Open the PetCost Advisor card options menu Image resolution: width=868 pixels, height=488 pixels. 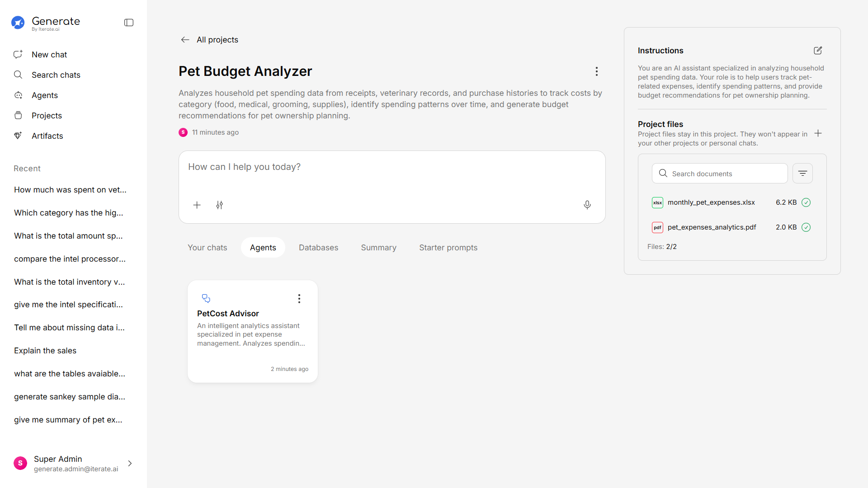point(299,299)
